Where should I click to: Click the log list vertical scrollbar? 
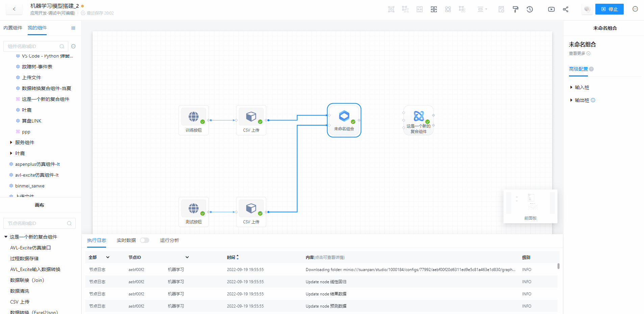point(558,266)
